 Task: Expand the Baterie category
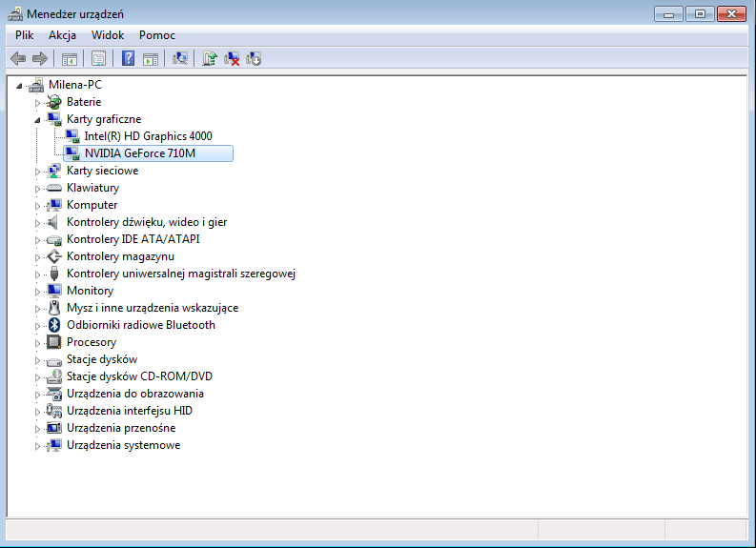pyautogui.click(x=37, y=103)
